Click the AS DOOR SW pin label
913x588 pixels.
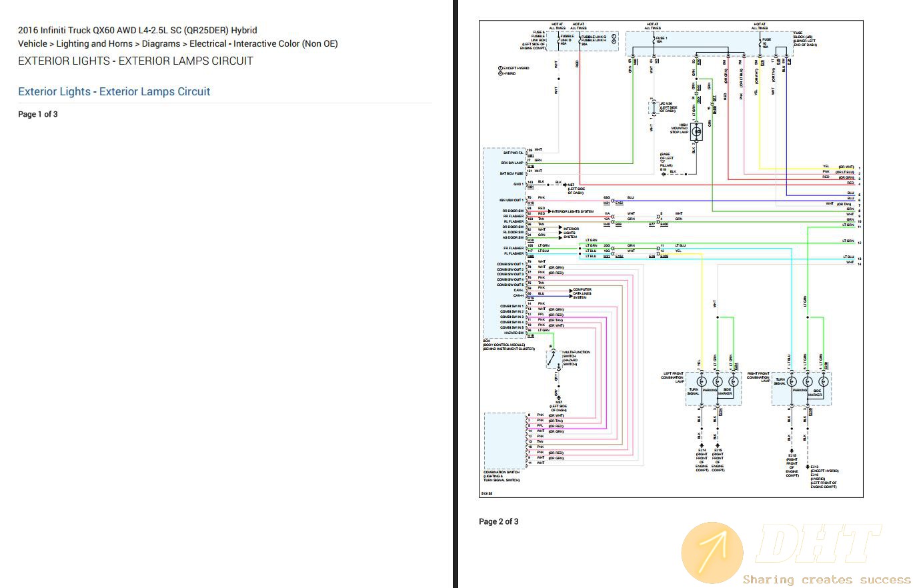[514, 237]
